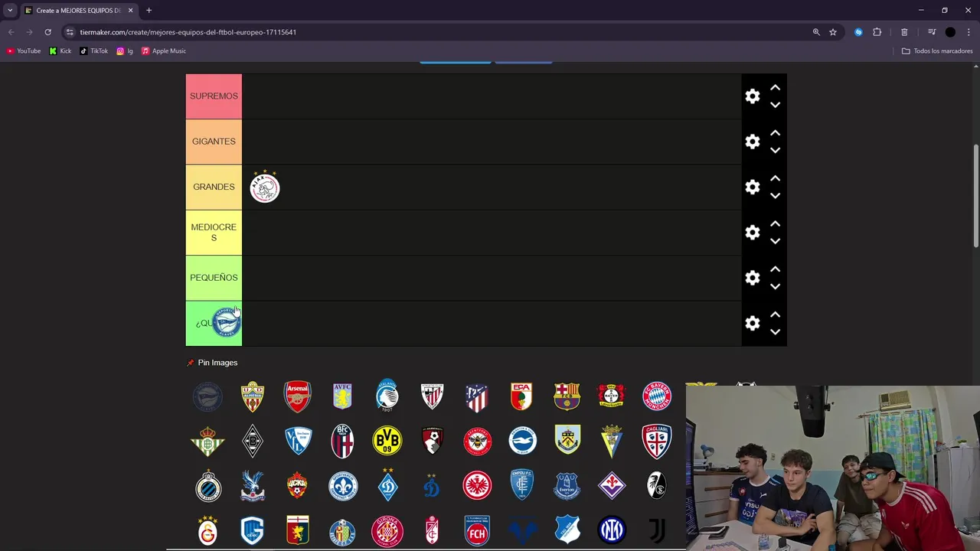Pick the Darmstadt lily badge
The image size is (980, 551).
(342, 486)
